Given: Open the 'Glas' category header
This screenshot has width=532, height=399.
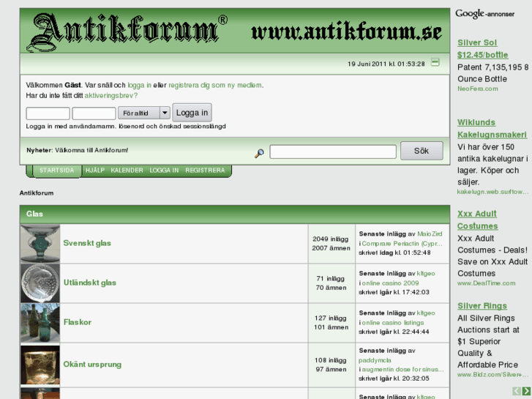Looking at the screenshot, I should [x=34, y=214].
